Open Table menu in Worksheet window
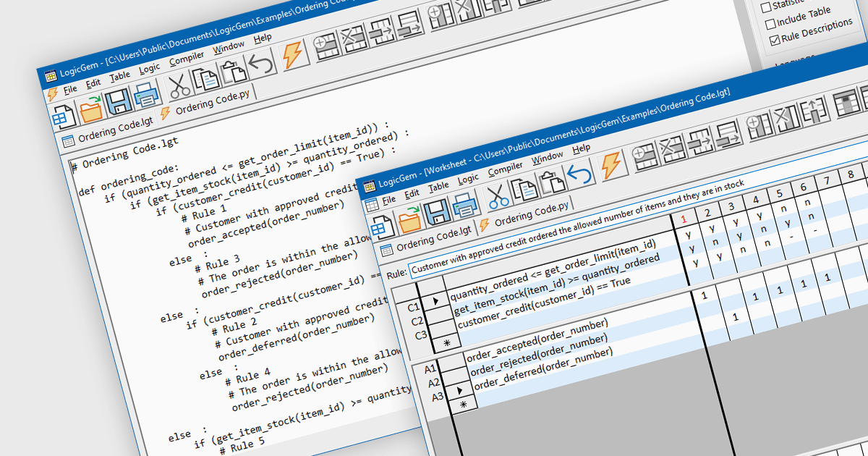The width and height of the screenshot is (868, 456). (x=438, y=186)
